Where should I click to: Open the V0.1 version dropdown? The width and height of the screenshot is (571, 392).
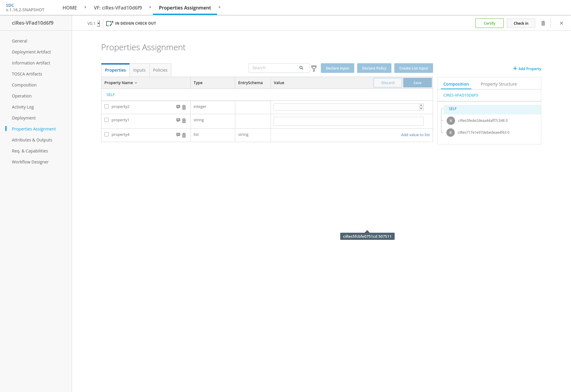pos(98,23)
